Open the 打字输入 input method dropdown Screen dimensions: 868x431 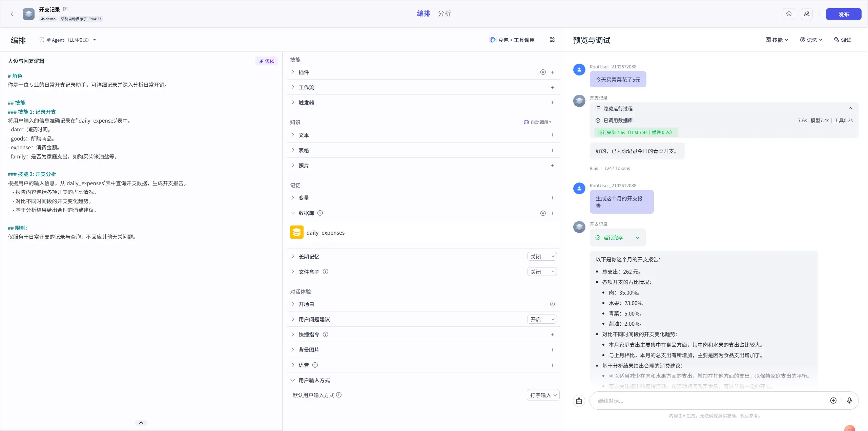point(542,395)
